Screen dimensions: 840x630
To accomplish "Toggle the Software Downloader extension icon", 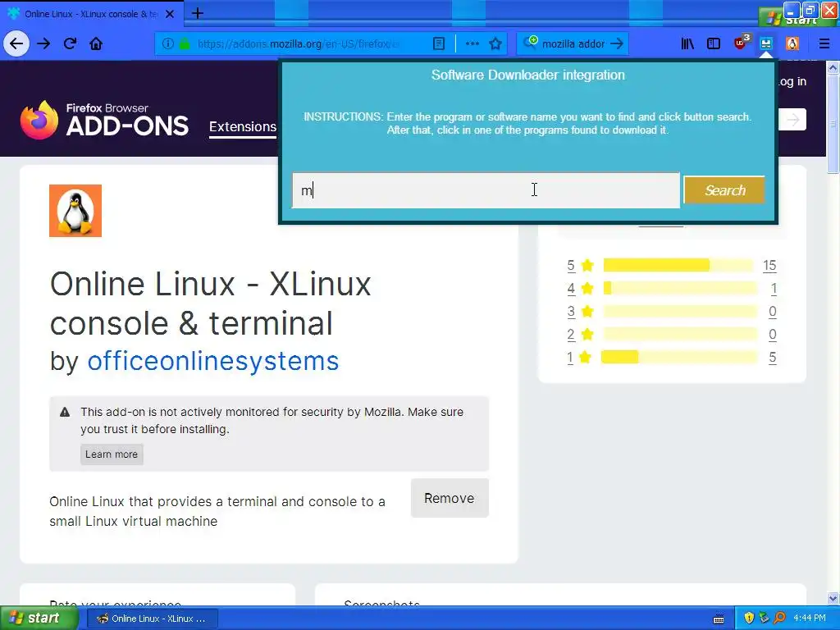I will 766,43.
